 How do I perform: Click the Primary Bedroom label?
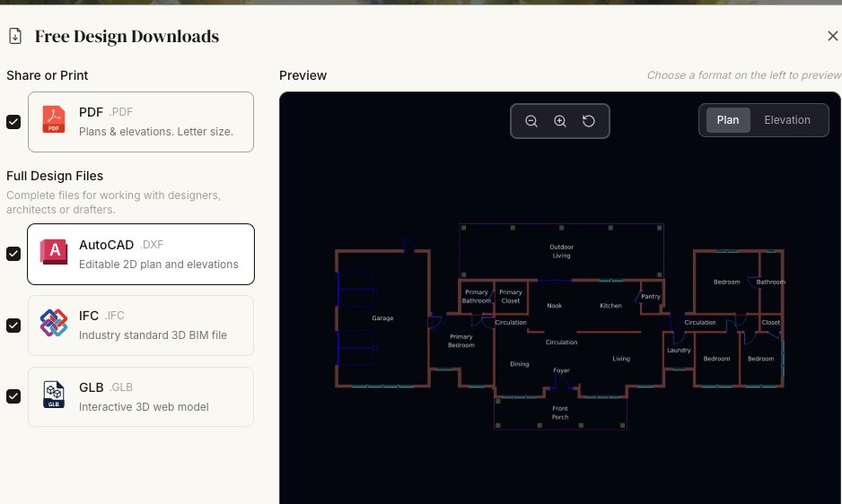460,341
